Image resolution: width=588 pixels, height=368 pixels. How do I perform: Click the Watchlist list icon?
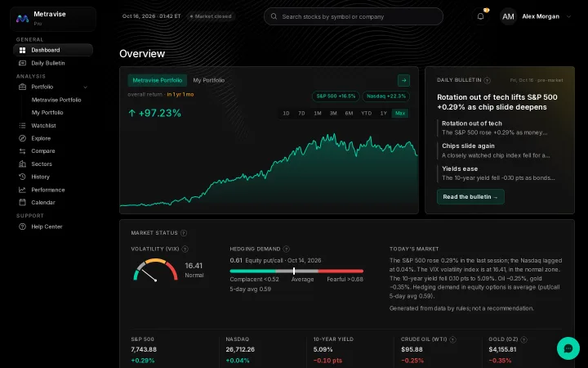click(x=23, y=125)
